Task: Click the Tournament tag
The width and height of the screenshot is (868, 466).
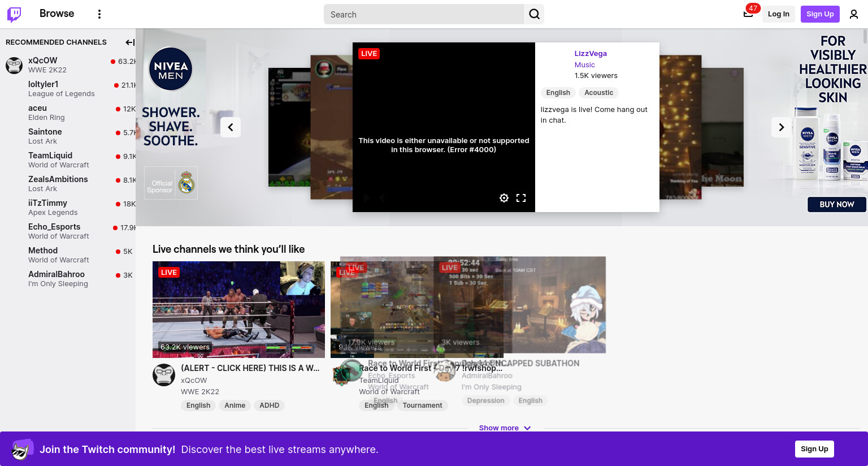Action: (x=422, y=405)
